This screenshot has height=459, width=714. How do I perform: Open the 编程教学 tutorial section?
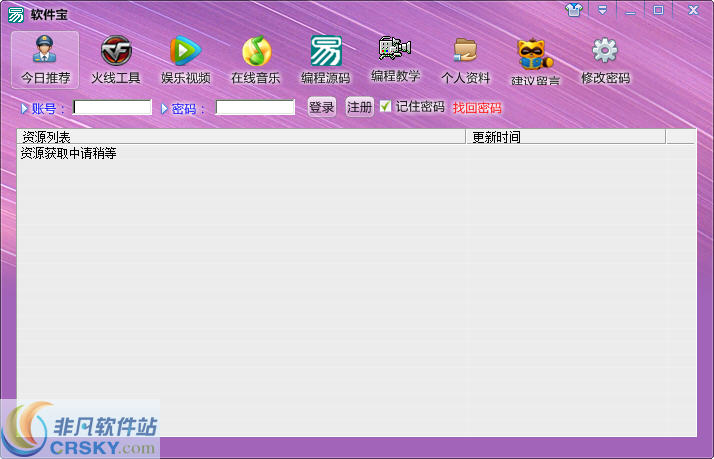pos(395,59)
